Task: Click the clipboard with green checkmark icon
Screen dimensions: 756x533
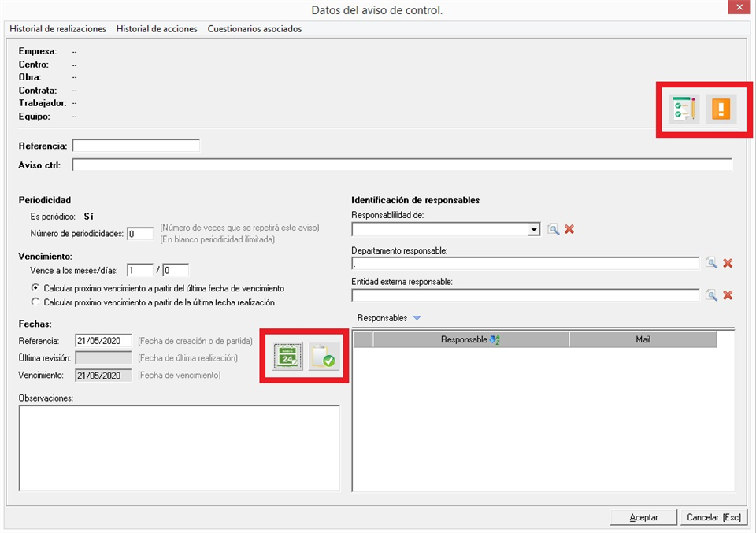Action: [x=322, y=357]
